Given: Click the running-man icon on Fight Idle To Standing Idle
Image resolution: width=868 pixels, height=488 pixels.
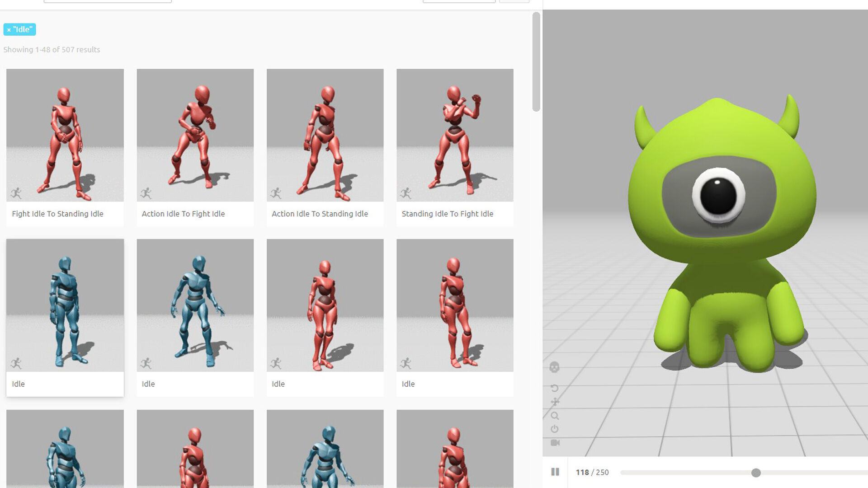Looking at the screenshot, I should [16, 193].
